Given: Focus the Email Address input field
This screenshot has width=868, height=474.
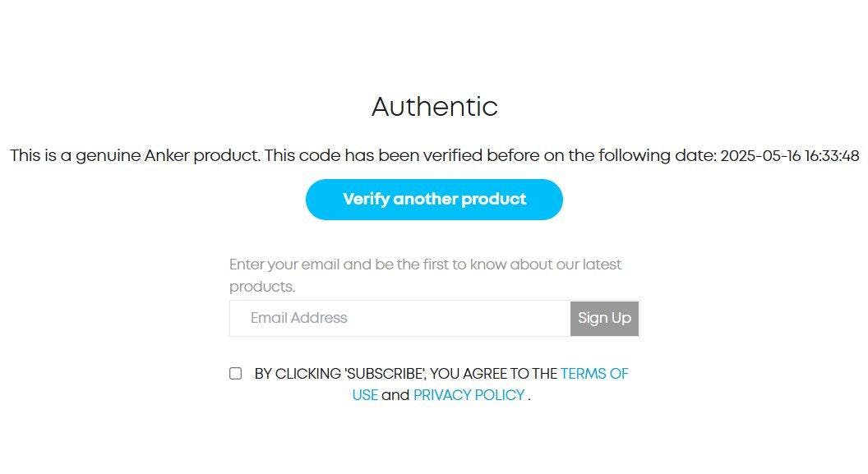Looking at the screenshot, I should [399, 318].
